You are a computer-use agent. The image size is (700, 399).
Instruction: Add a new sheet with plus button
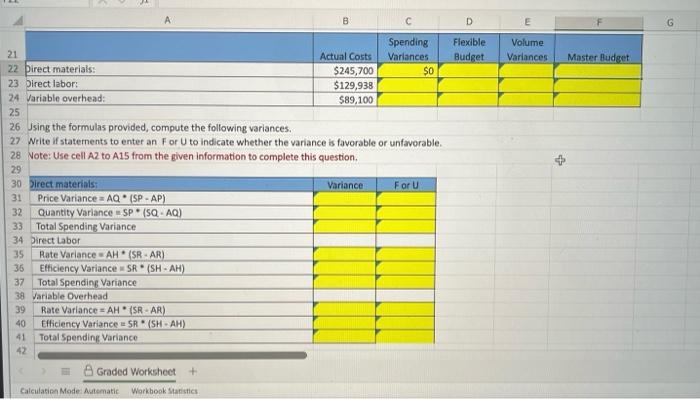192,371
